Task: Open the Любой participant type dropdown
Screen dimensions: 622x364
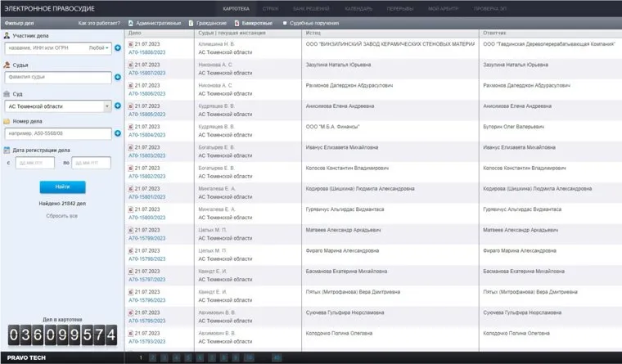Action: click(x=98, y=48)
